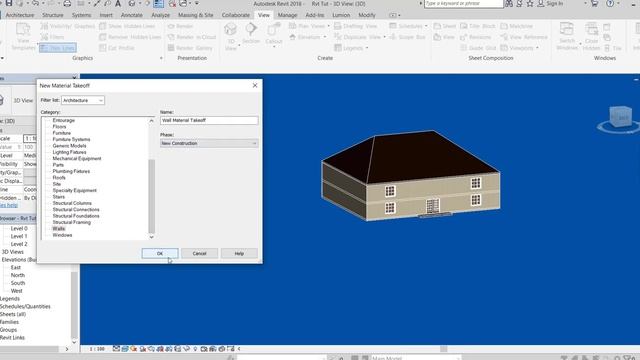Click the Name field containing Wall Material Takeoff

point(209,120)
